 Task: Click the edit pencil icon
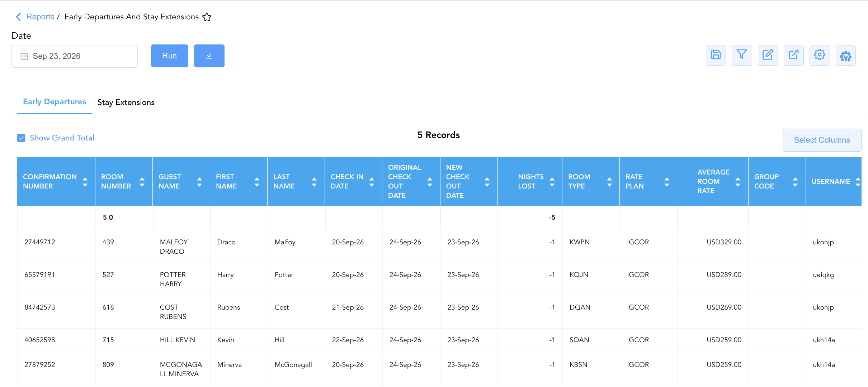coord(768,55)
